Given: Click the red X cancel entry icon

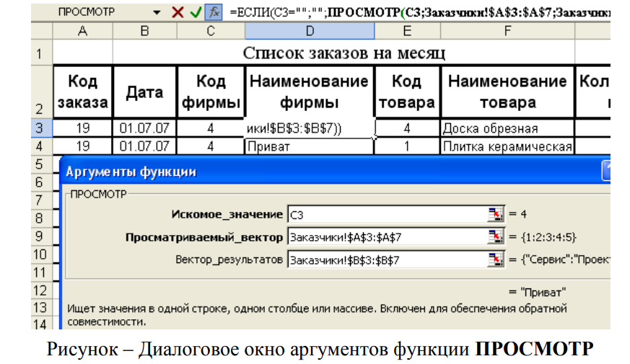Looking at the screenshot, I should [178, 12].
